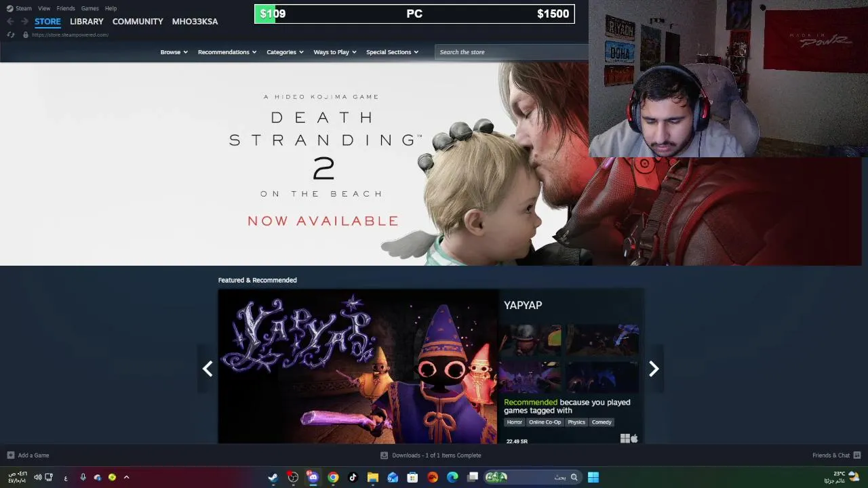Click the $1500 PC goal progress bar
The width and height of the screenshot is (868, 488).
click(414, 14)
